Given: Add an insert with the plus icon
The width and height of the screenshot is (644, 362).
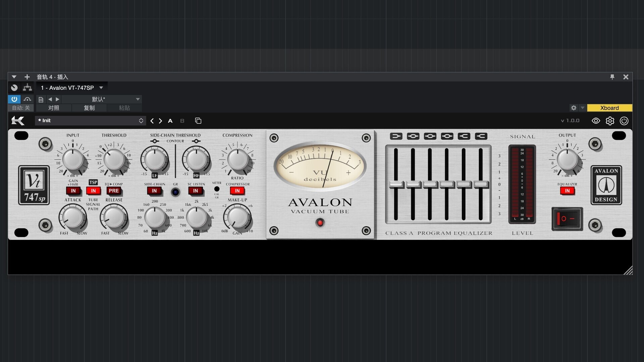Looking at the screenshot, I should pos(27,77).
